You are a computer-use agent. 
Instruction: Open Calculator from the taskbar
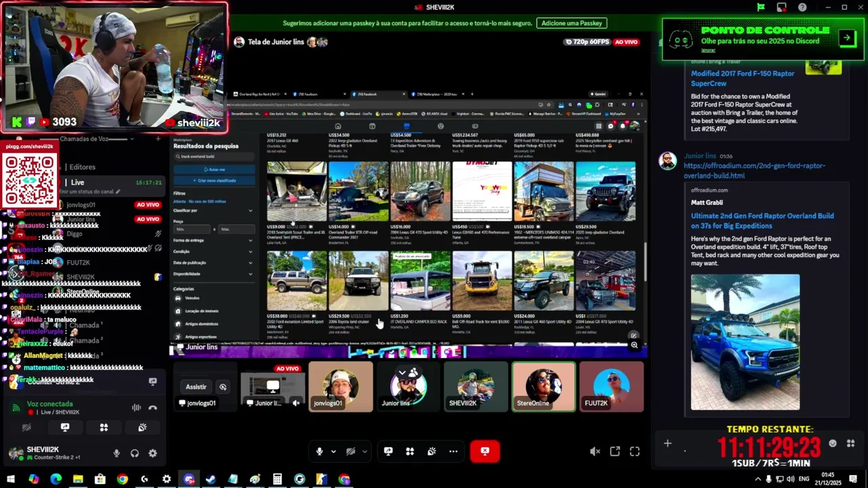[277, 479]
